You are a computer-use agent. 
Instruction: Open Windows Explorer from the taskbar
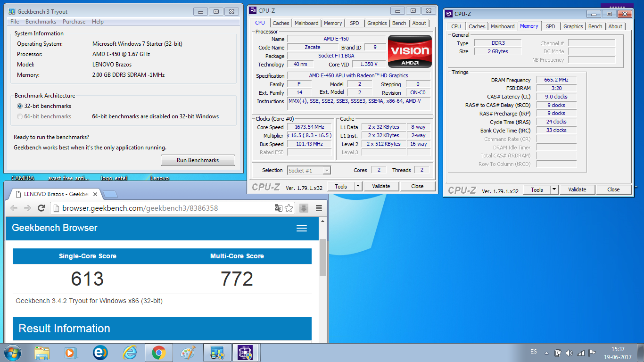(x=42, y=353)
